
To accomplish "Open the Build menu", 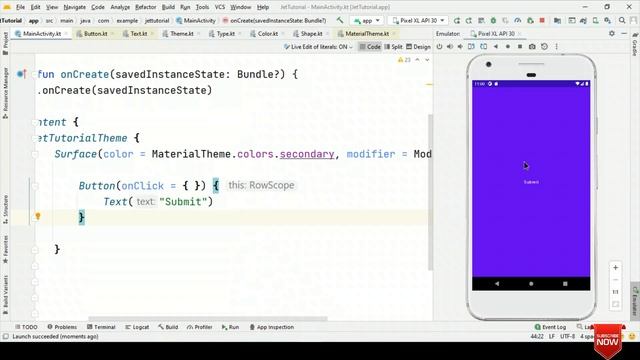I will click(168, 7).
